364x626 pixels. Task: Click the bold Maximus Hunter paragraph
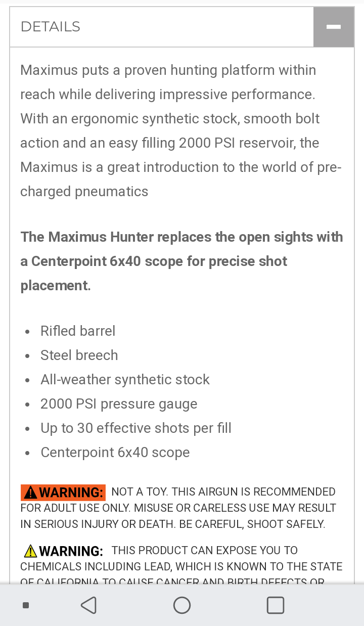tap(182, 261)
